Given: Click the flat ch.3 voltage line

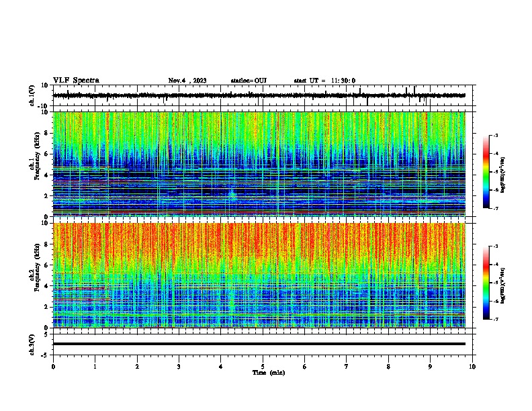Looking at the screenshot, I should (259, 344).
